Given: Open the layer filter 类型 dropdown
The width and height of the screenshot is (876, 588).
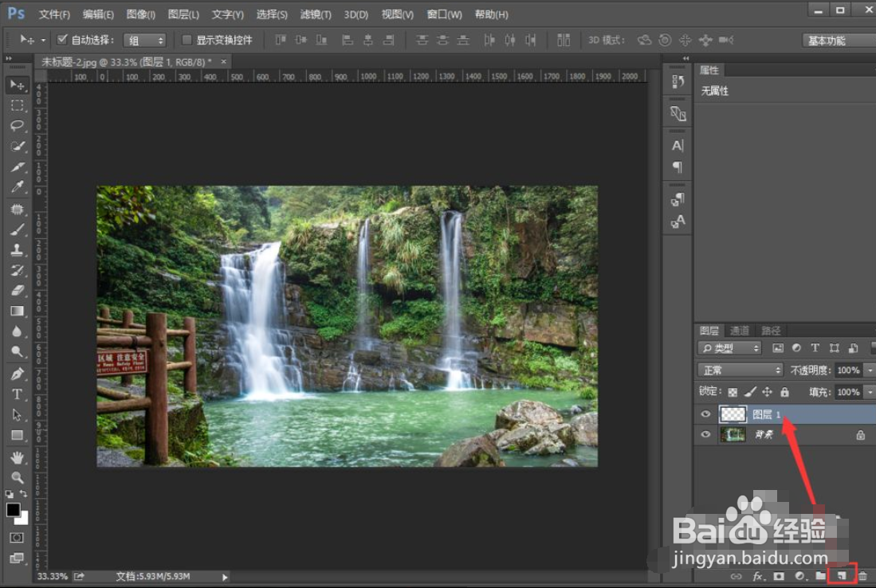Looking at the screenshot, I should tap(729, 348).
